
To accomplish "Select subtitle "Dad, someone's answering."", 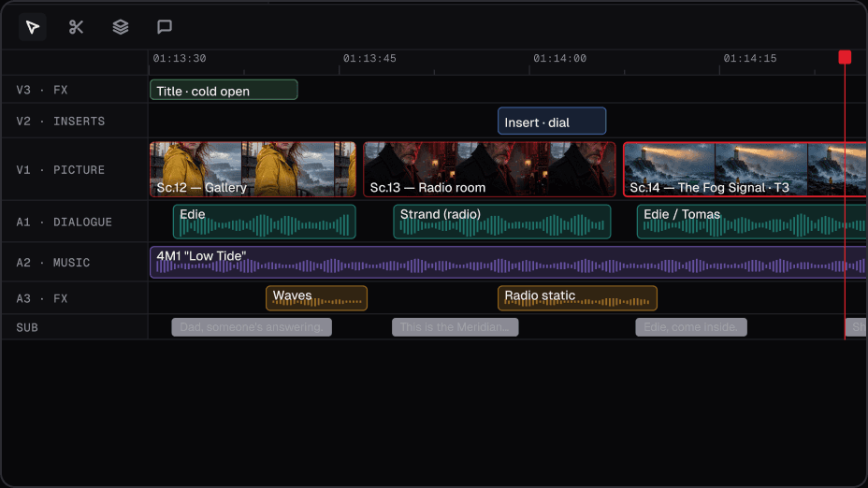I will tap(252, 327).
